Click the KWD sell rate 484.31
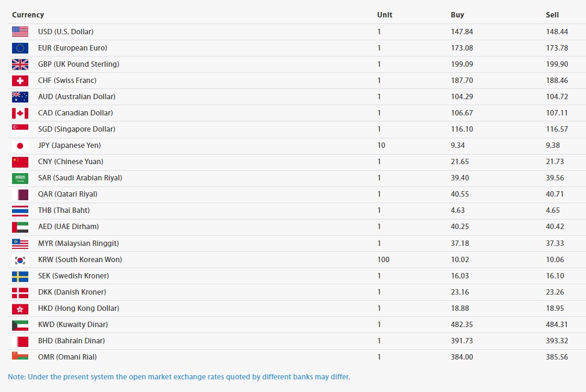The width and height of the screenshot is (586, 392). tap(557, 325)
